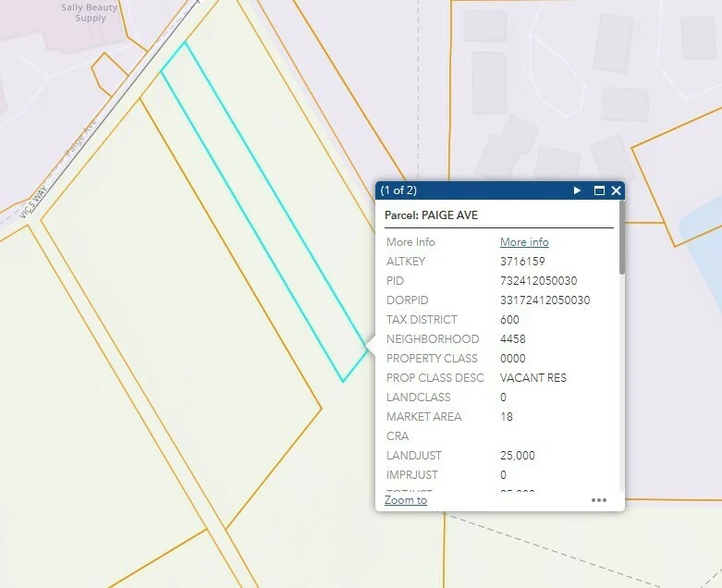Select the ALTKEY value 3716159
Screen dimensions: 722x588
[x=522, y=261]
